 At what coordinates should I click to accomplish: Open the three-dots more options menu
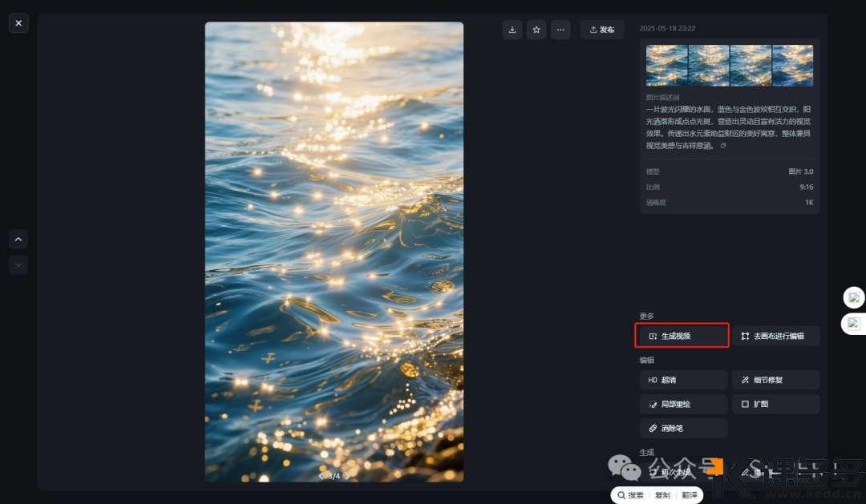click(x=560, y=30)
